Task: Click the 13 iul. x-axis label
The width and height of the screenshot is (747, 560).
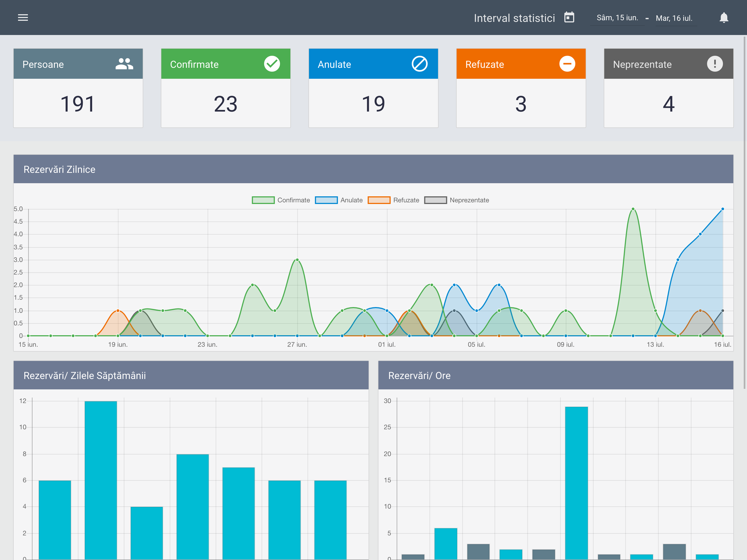Action: pos(655,345)
